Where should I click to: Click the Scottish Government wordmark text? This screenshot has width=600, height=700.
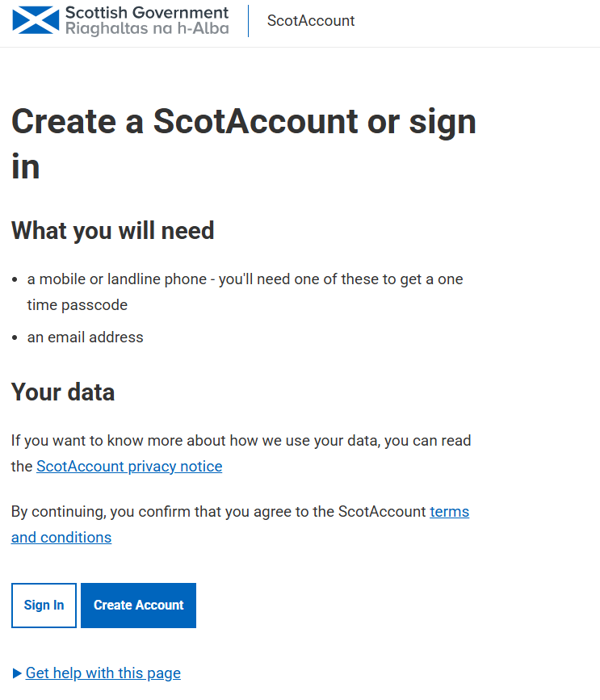147,12
